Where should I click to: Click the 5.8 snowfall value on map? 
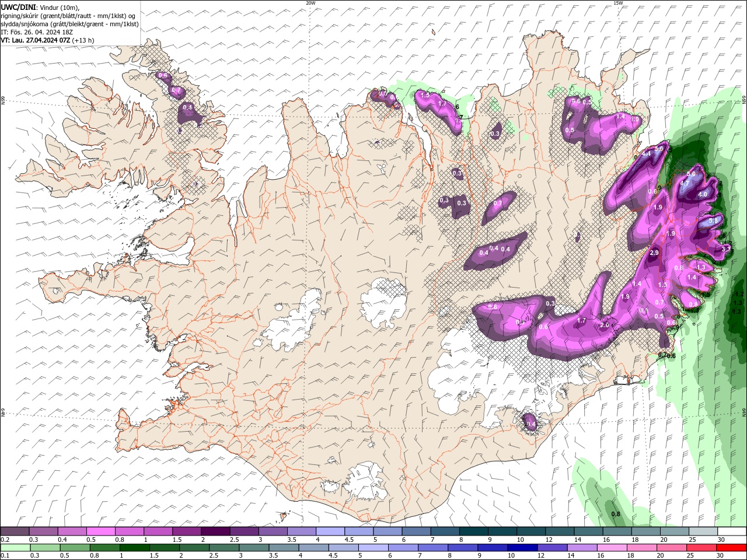713,221
